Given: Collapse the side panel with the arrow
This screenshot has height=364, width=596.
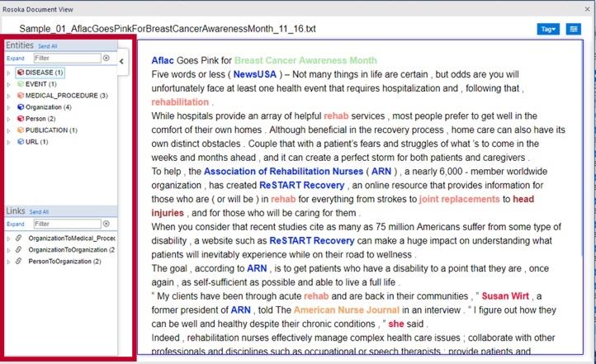Looking at the screenshot, I should click(121, 61).
